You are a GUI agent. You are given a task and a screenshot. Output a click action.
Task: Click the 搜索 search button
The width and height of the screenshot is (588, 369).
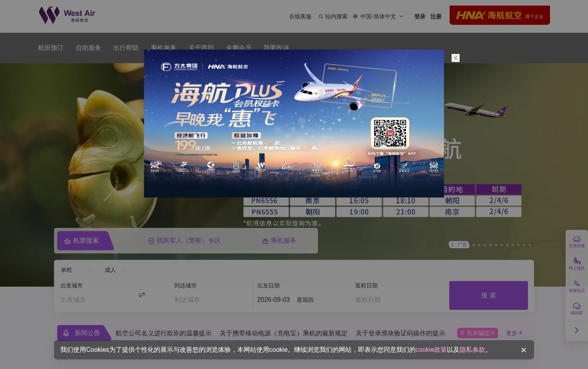(x=488, y=295)
